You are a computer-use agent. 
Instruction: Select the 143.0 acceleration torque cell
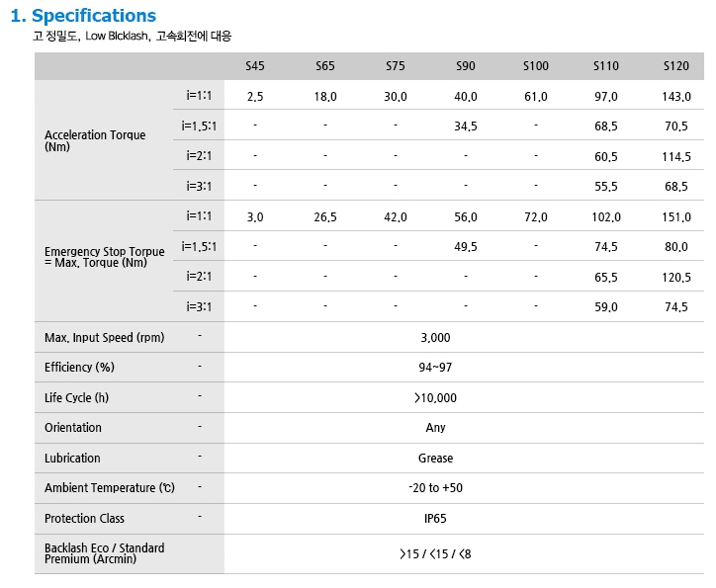[x=676, y=96]
